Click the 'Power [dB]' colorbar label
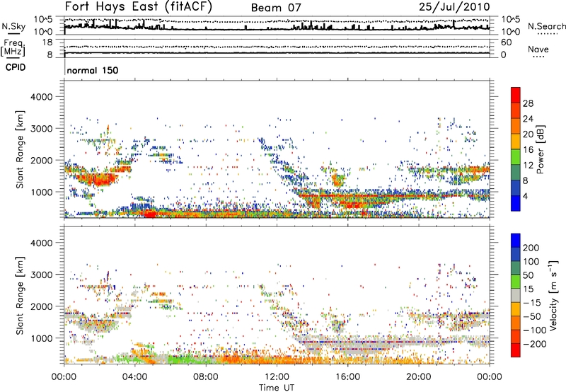 541,149
